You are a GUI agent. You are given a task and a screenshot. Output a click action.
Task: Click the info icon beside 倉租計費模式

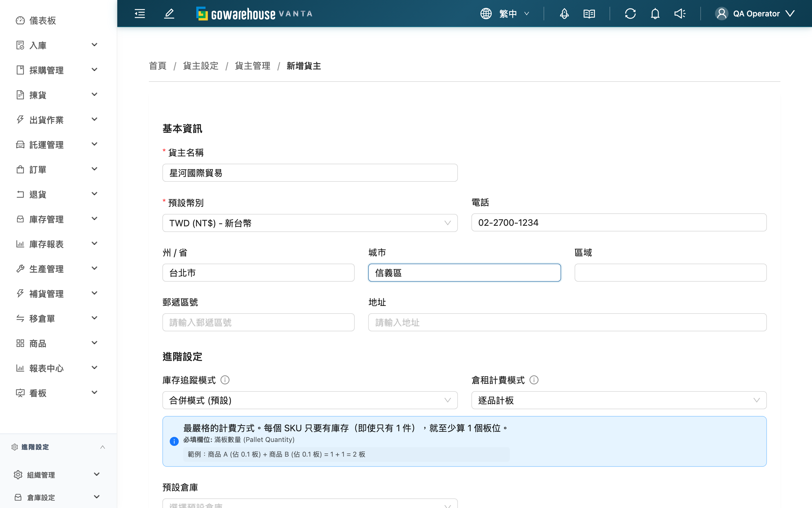pyautogui.click(x=534, y=380)
